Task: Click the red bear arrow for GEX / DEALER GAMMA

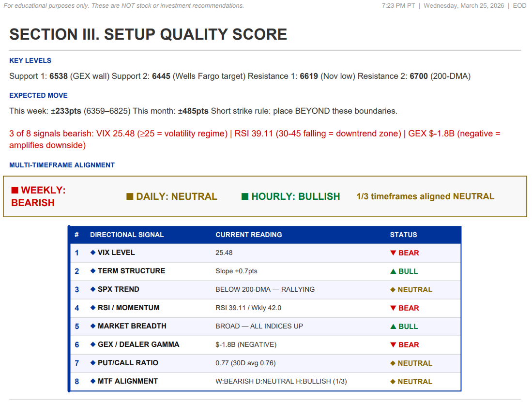Action: coord(394,345)
